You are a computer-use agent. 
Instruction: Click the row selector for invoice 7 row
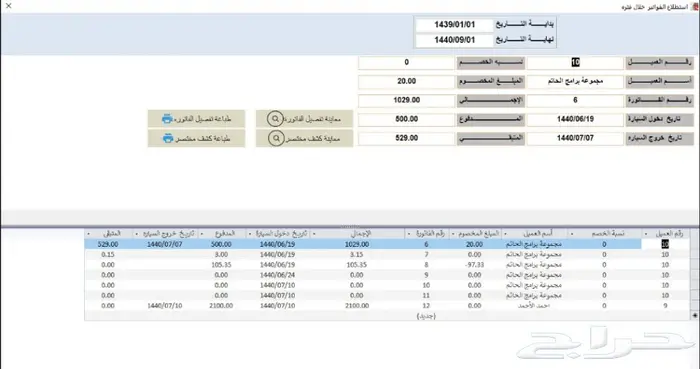(694, 255)
